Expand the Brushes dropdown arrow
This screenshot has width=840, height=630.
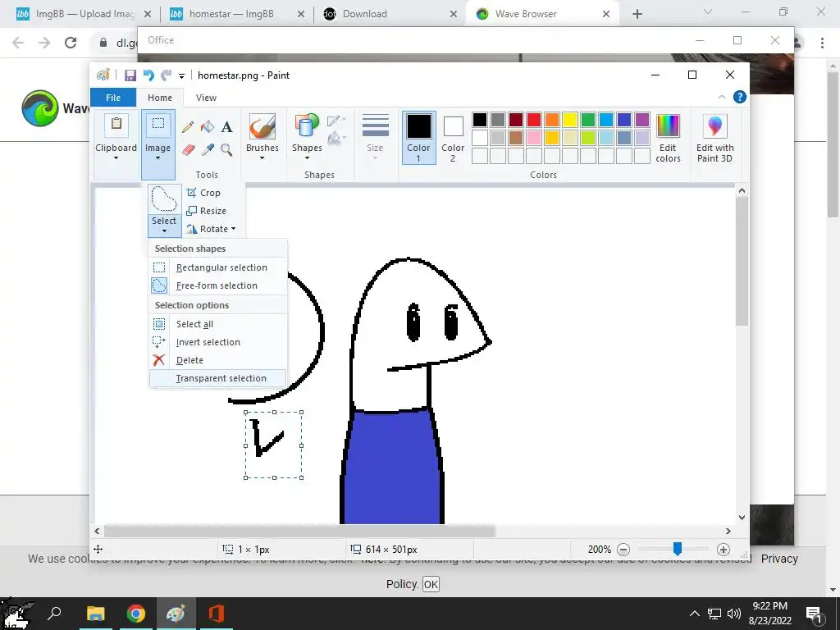click(x=262, y=158)
